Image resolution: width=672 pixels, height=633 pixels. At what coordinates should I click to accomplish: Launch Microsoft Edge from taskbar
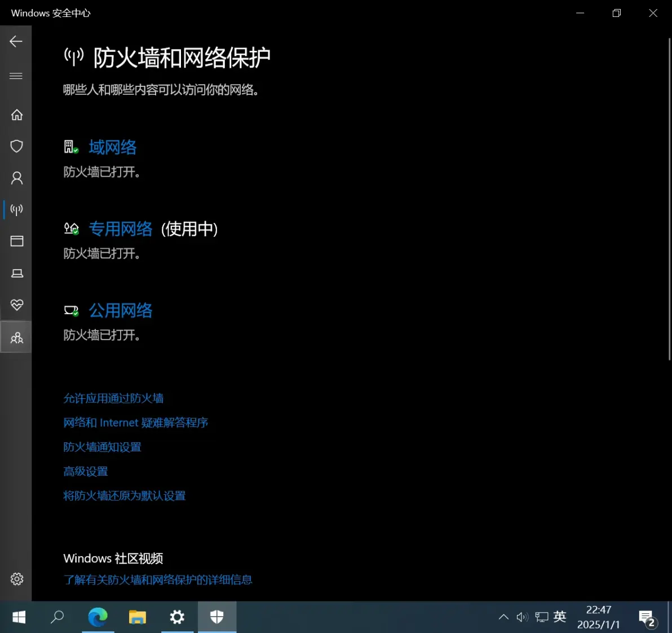(x=98, y=617)
